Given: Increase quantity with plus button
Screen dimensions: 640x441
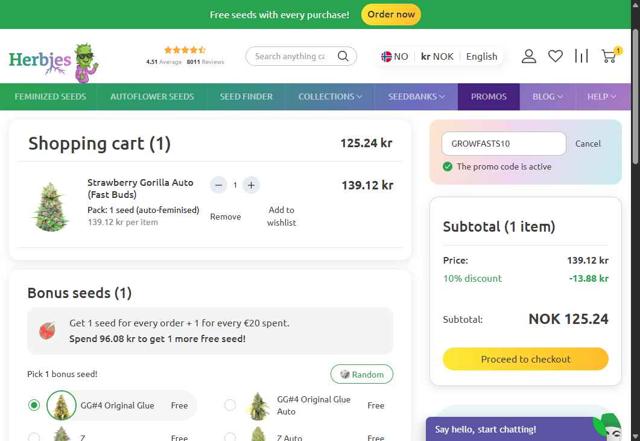Looking at the screenshot, I should [251, 185].
